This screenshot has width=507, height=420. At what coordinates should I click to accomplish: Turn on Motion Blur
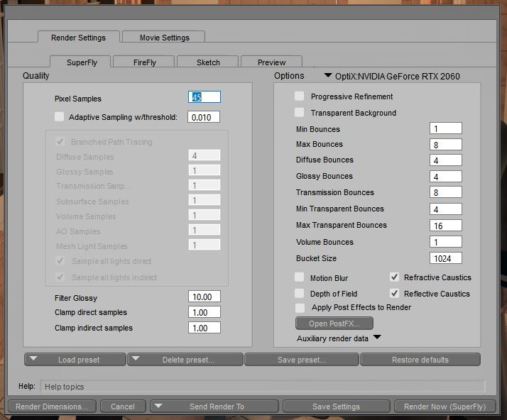(x=300, y=278)
